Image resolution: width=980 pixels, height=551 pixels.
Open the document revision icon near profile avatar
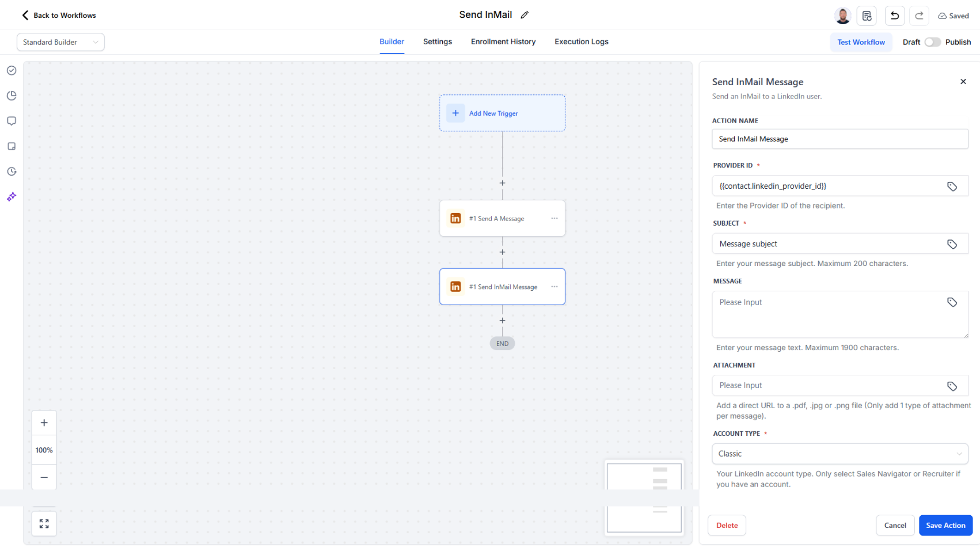867,16
